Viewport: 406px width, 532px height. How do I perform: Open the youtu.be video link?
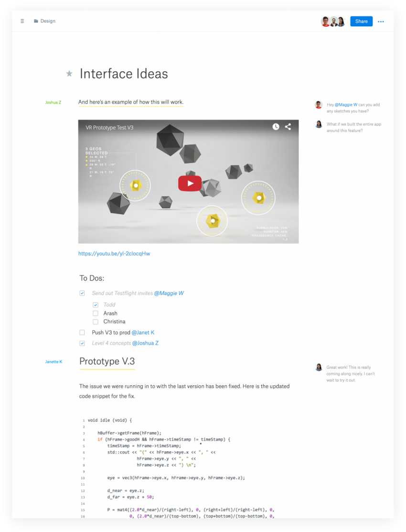(114, 253)
